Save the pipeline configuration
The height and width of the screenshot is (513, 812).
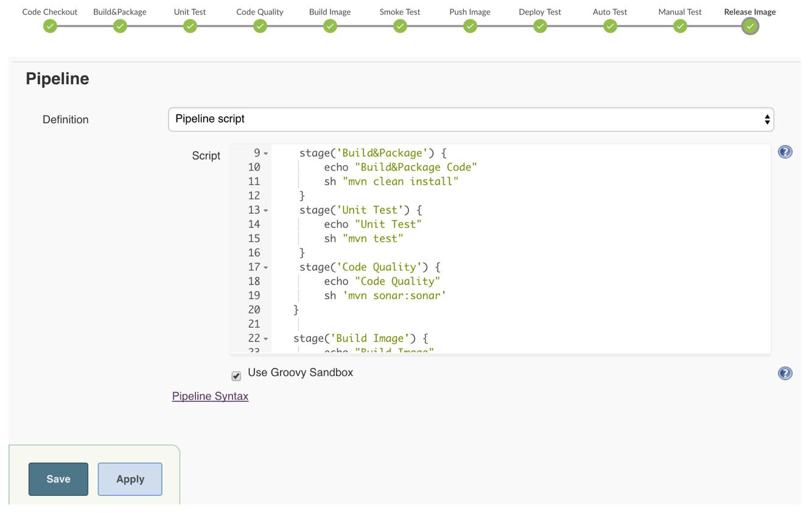click(x=58, y=479)
